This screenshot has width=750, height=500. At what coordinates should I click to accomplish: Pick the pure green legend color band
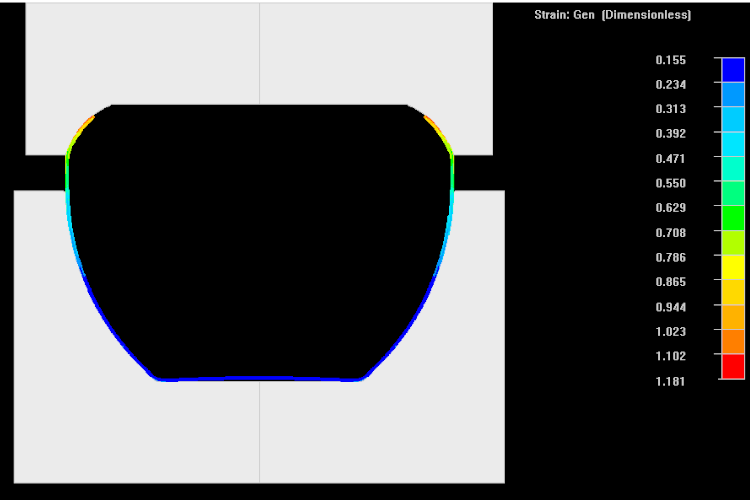tap(733, 218)
